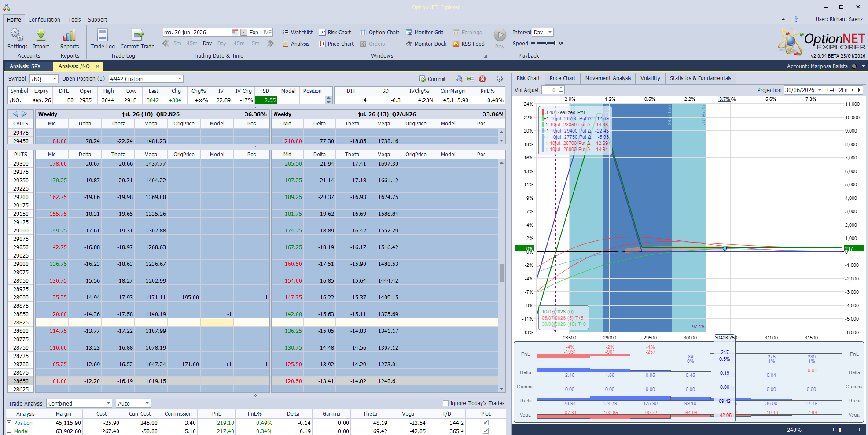Uncheck the Plot checkbox for Model row
868x435 pixels.
tap(485, 431)
